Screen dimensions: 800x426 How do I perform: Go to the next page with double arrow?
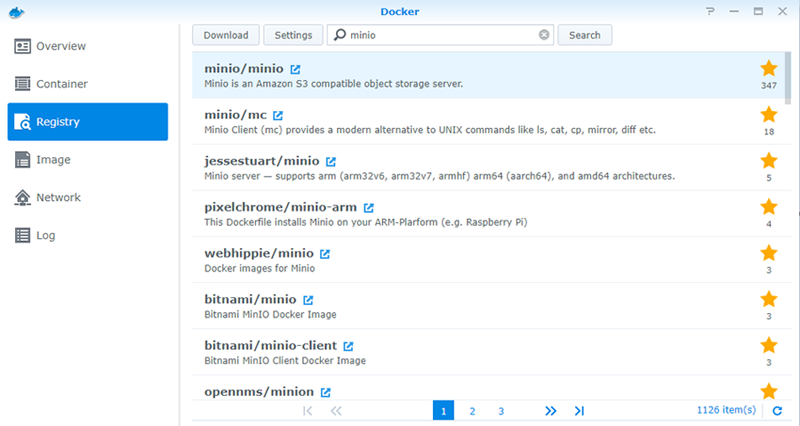click(x=551, y=411)
